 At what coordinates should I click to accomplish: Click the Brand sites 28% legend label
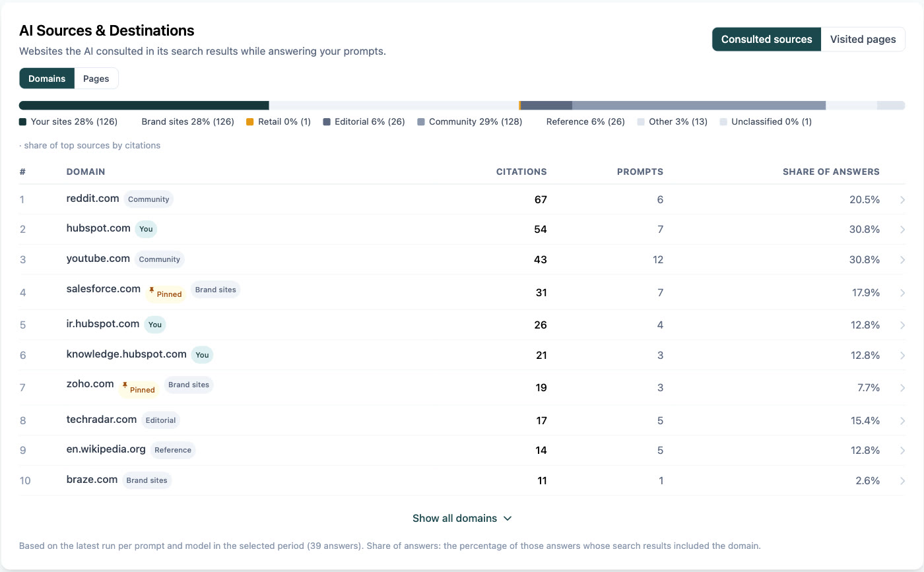pyautogui.click(x=188, y=122)
